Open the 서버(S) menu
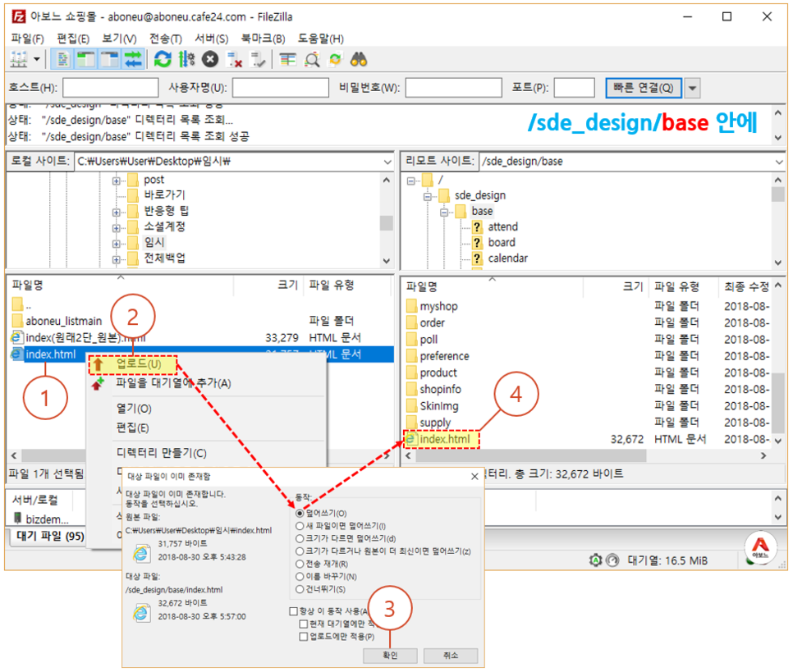This screenshot has width=793, height=672. tap(212, 39)
